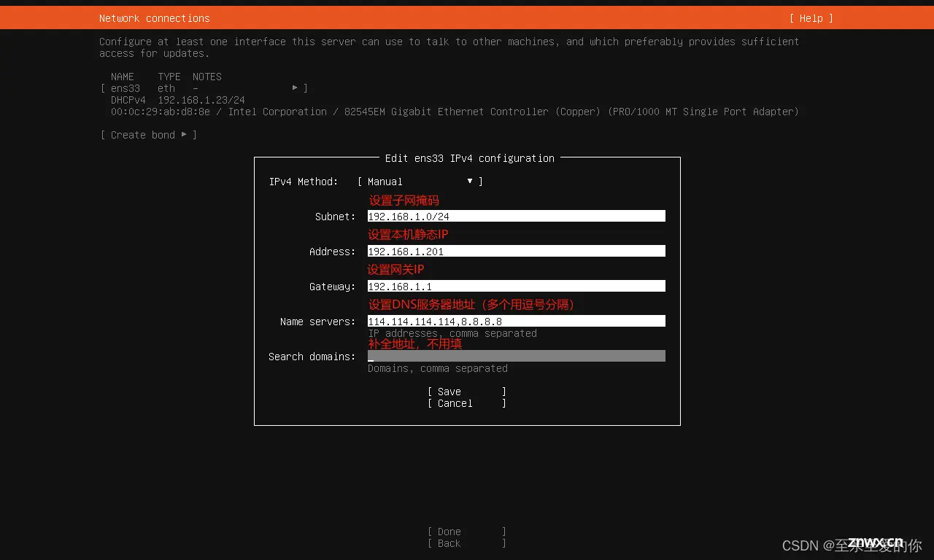This screenshot has width=934, height=560.
Task: Click the Subnet input field
Action: pyautogui.click(x=517, y=216)
